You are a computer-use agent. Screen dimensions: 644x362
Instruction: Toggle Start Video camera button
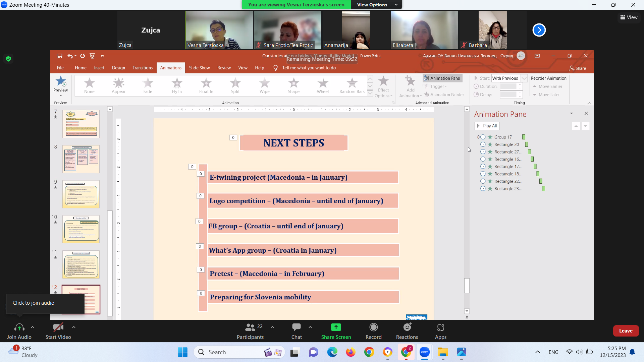(x=58, y=327)
